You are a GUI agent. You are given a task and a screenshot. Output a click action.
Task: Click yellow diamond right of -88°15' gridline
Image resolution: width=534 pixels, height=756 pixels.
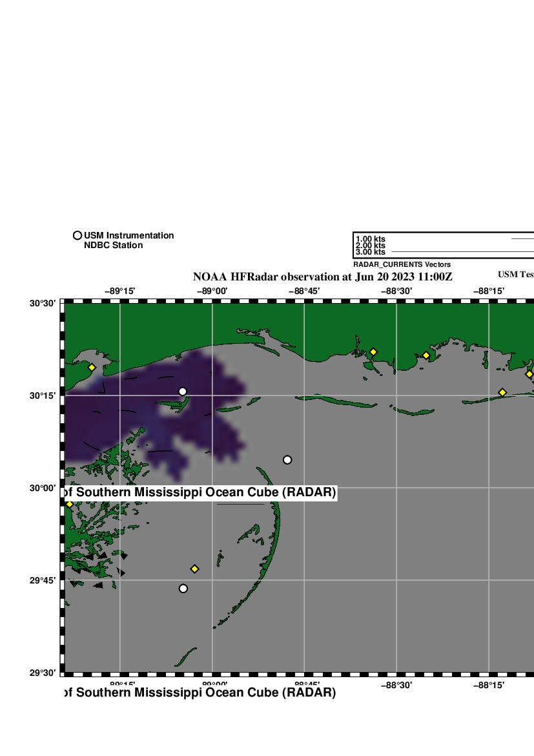(x=502, y=392)
